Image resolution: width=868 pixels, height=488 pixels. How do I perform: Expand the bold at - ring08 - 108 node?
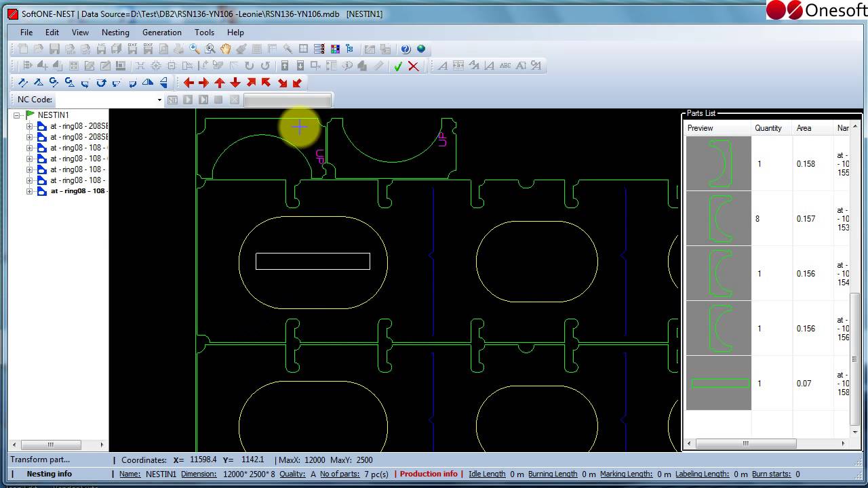(29, 191)
